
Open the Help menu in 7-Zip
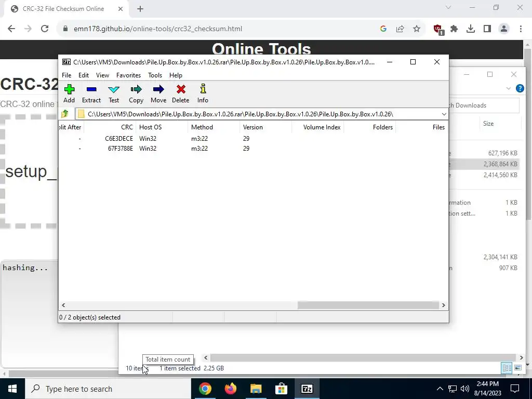tap(176, 75)
